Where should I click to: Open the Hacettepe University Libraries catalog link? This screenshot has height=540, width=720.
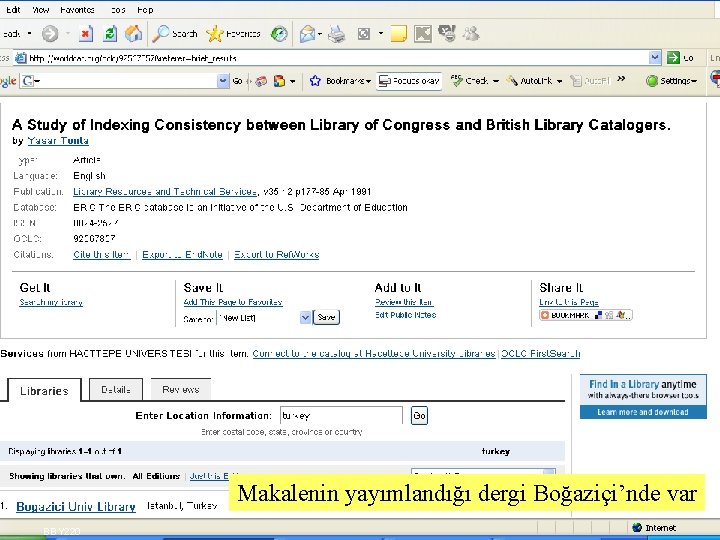[x=374, y=354]
